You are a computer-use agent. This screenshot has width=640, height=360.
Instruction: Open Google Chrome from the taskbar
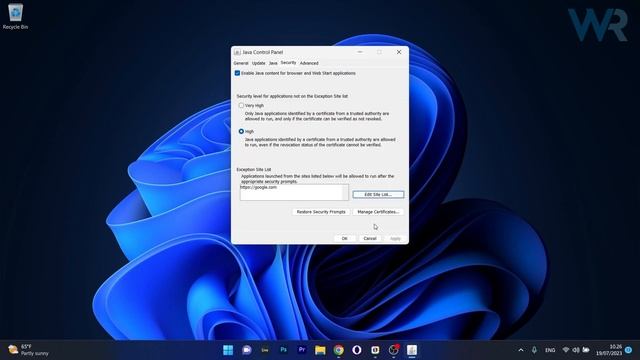point(338,350)
